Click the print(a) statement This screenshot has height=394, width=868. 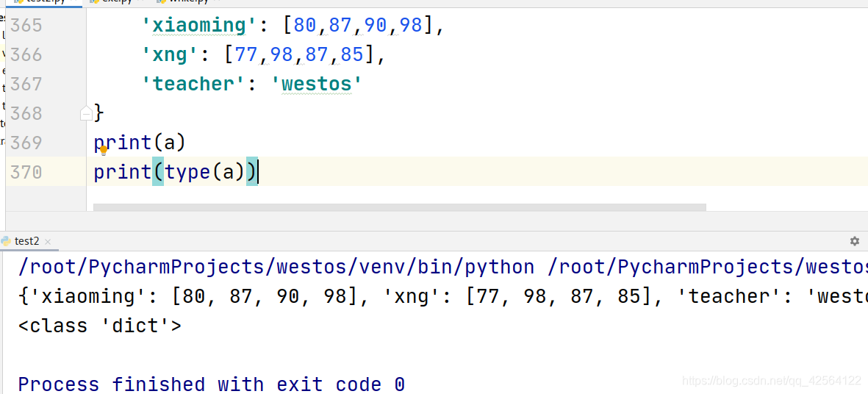click(x=139, y=143)
